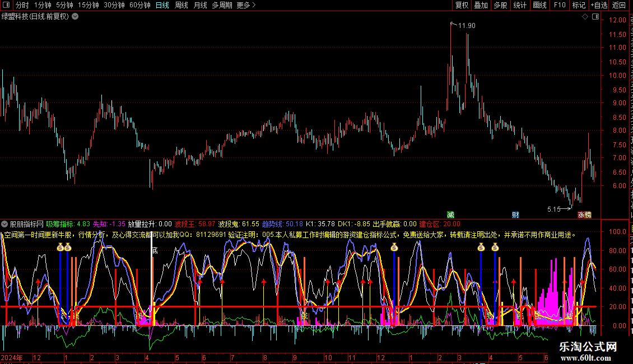
Task: Expand the 更多 period options
Action: [246, 5]
